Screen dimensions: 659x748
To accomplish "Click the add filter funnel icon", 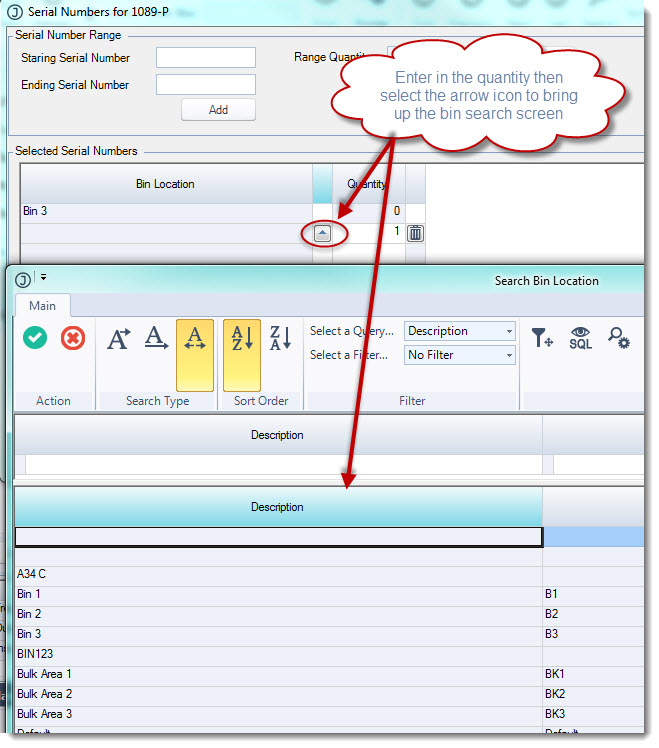I will pos(543,338).
